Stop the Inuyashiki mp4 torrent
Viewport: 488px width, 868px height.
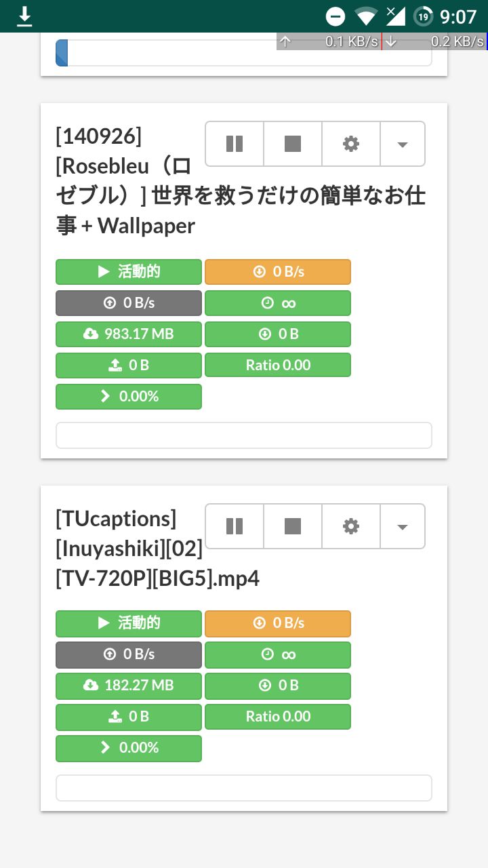coord(293,526)
